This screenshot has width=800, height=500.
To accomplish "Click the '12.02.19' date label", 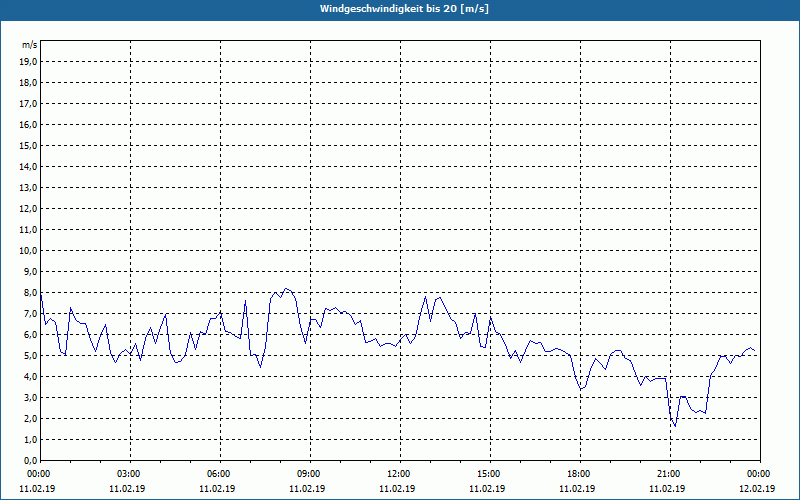I will point(758,488).
